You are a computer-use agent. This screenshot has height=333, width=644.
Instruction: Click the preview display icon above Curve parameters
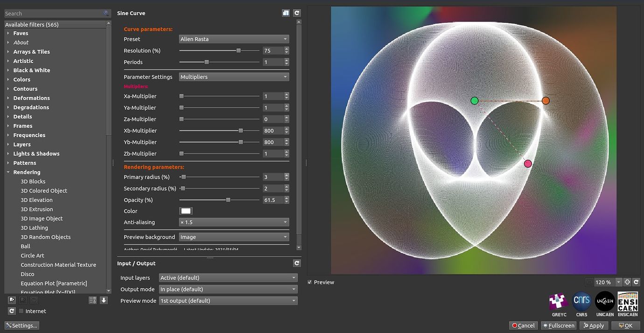click(x=286, y=13)
